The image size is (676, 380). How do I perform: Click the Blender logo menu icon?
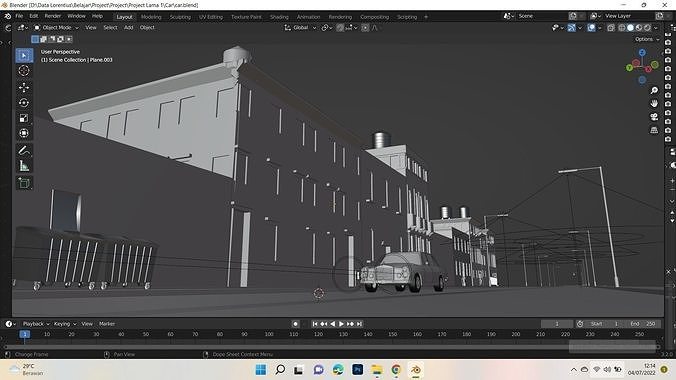click(7, 16)
